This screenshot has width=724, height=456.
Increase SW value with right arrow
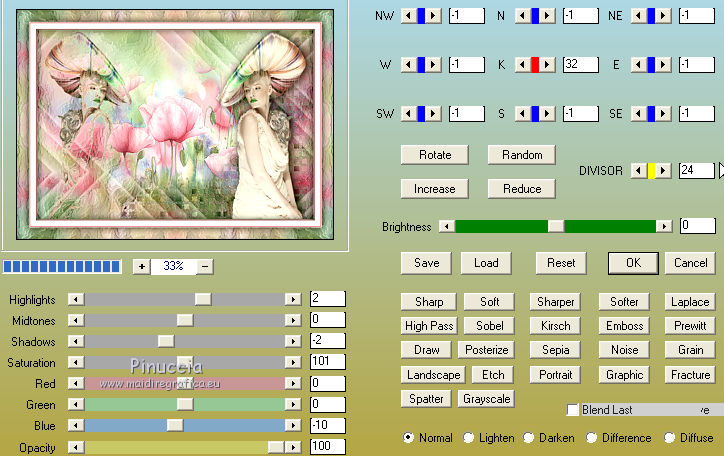coord(433,114)
